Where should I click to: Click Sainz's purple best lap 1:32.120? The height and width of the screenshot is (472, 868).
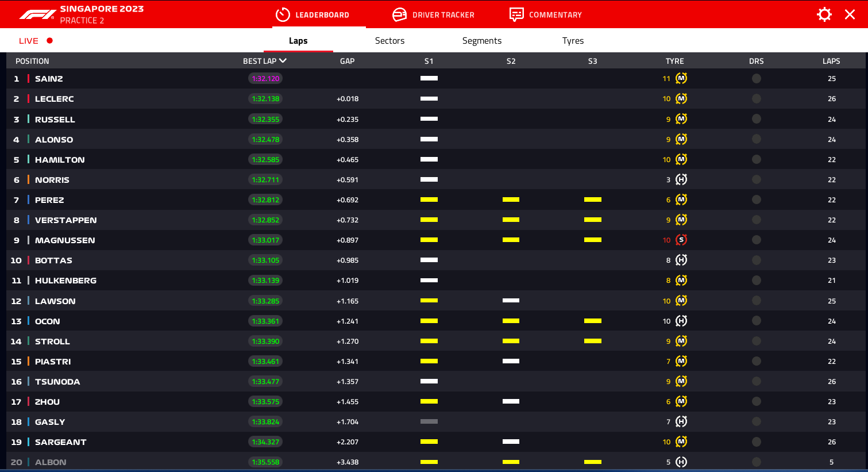[265, 79]
